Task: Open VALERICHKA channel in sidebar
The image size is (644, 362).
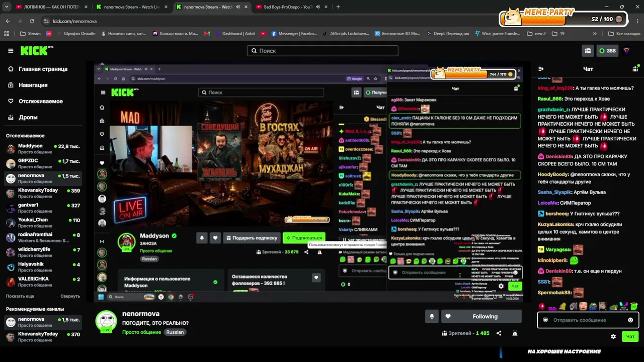Action: point(43,281)
